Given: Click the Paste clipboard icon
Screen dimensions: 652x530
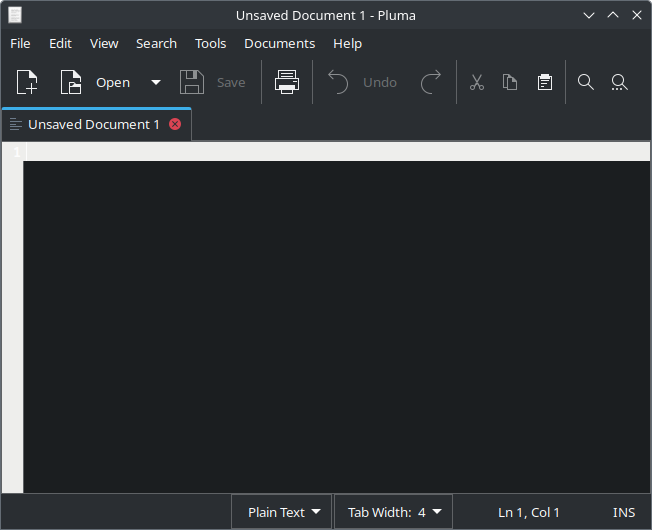Looking at the screenshot, I should coord(544,82).
